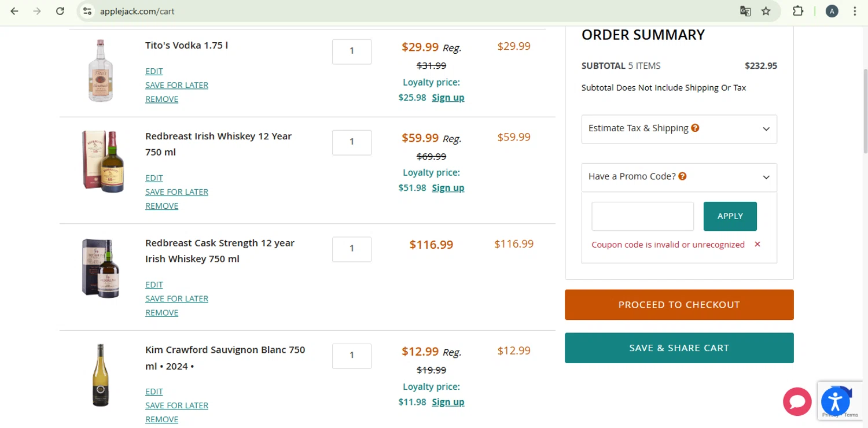
Task: Apply the promo code
Action: click(x=730, y=216)
